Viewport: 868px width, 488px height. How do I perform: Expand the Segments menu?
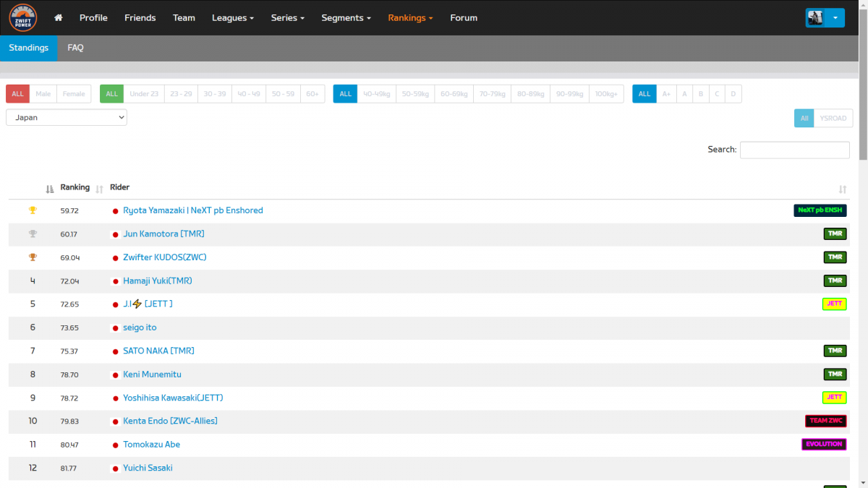click(x=346, y=18)
